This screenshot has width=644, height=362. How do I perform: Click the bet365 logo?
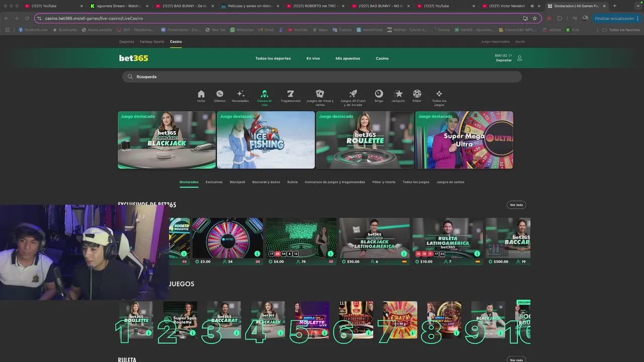click(133, 58)
